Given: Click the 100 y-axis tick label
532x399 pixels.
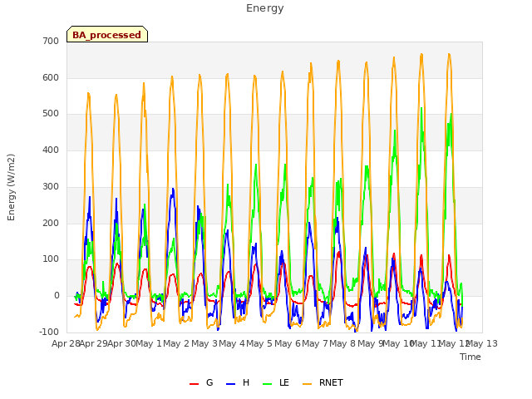Looking at the screenshot, I should click(51, 259).
